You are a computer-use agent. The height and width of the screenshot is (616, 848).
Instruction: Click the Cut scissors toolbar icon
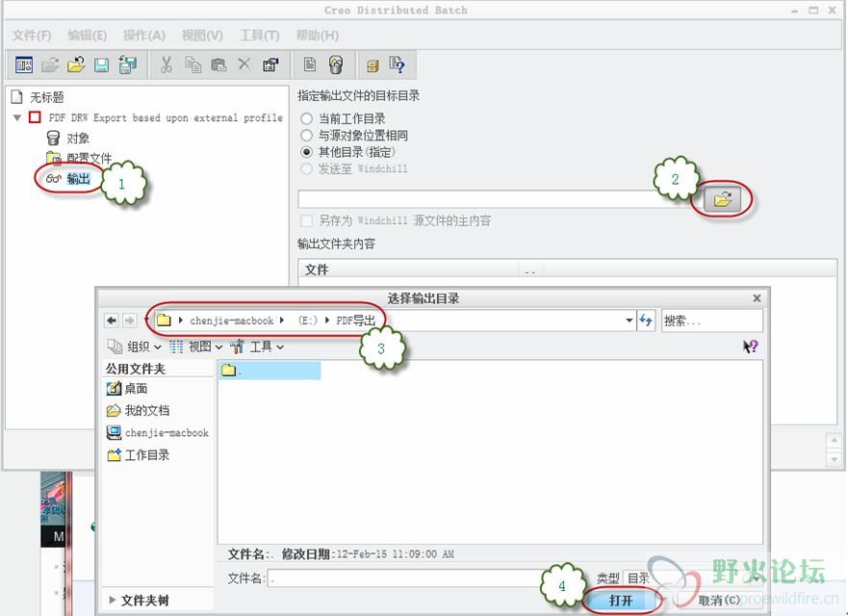coord(167,64)
